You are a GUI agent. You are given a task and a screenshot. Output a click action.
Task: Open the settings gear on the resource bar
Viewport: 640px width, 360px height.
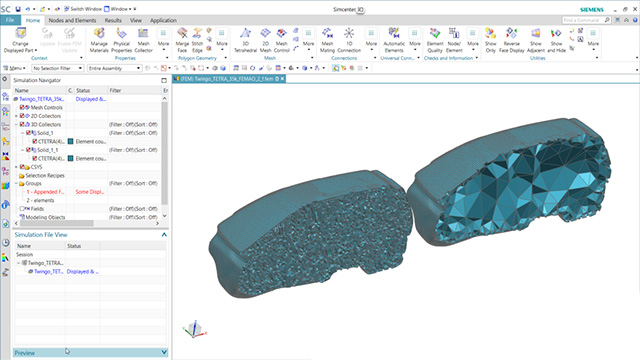coord(5,79)
